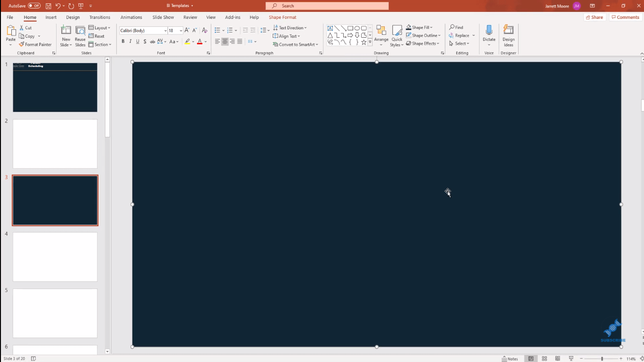Click the Numbering list icon
Image resolution: width=644 pixels, height=362 pixels.
click(x=230, y=30)
